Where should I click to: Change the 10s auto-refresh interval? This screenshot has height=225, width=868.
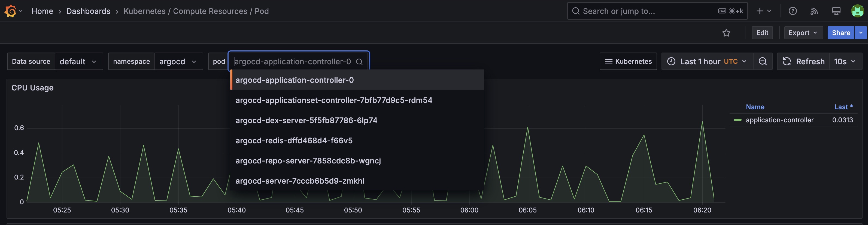846,61
